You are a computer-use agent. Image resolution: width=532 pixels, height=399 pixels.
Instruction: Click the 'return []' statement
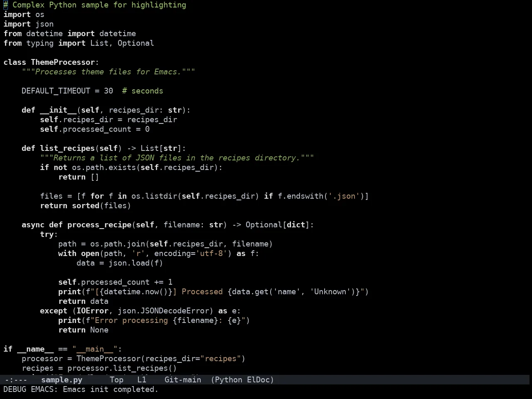[x=79, y=177]
